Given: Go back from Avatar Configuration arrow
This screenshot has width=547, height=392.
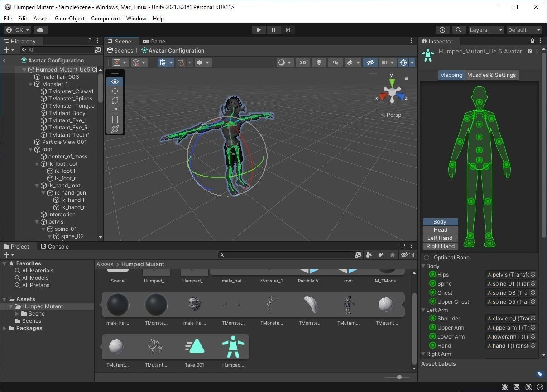Looking at the screenshot, I should click(5, 60).
